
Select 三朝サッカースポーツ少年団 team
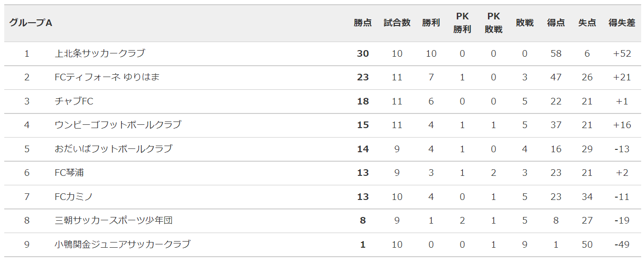pos(114,220)
